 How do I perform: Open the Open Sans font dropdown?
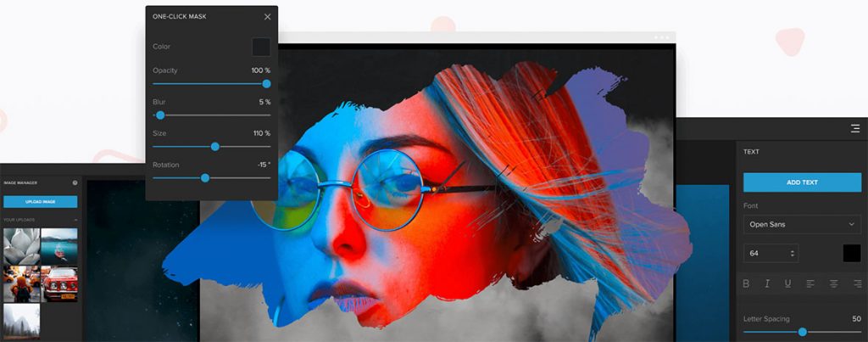point(802,225)
